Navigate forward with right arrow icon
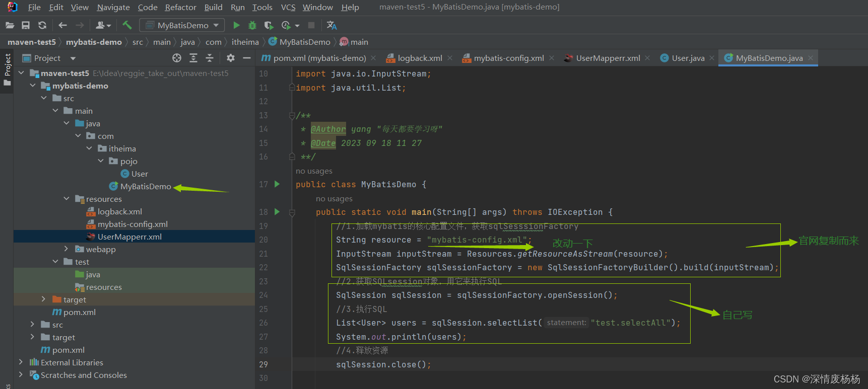868x389 pixels. coord(80,25)
